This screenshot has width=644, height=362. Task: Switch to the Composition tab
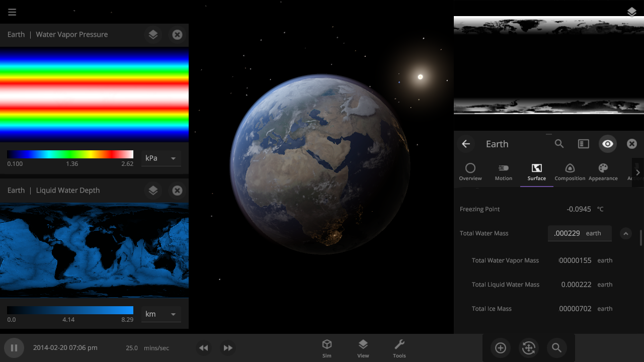570,172
